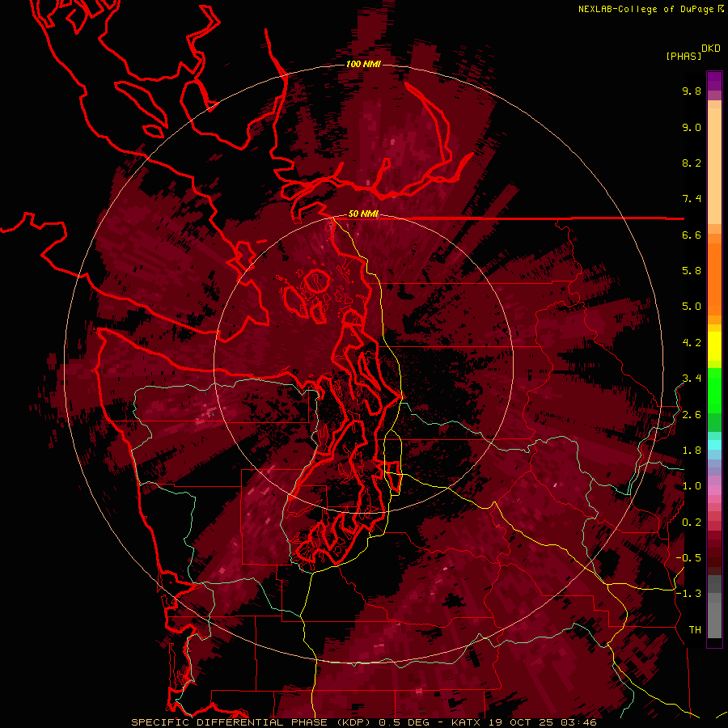Image resolution: width=728 pixels, height=728 pixels.
Task: Click the 3.4 scale value
Action: click(x=692, y=379)
